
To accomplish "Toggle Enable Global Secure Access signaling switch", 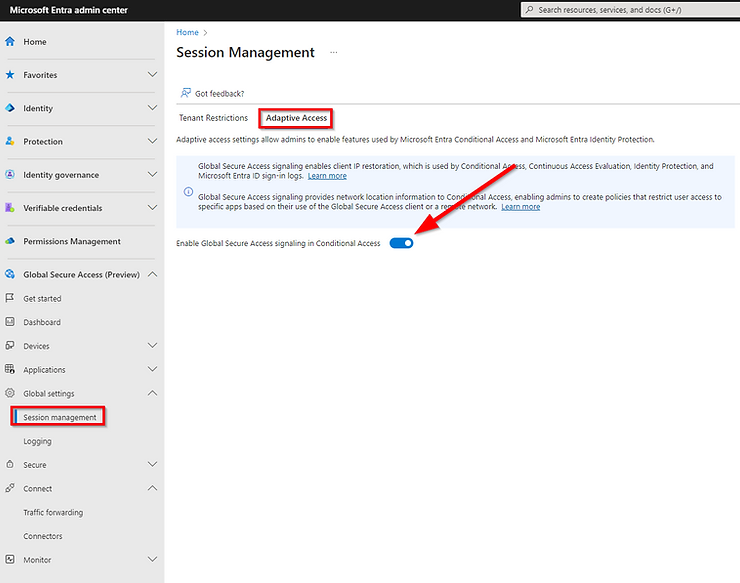I will (x=401, y=243).
